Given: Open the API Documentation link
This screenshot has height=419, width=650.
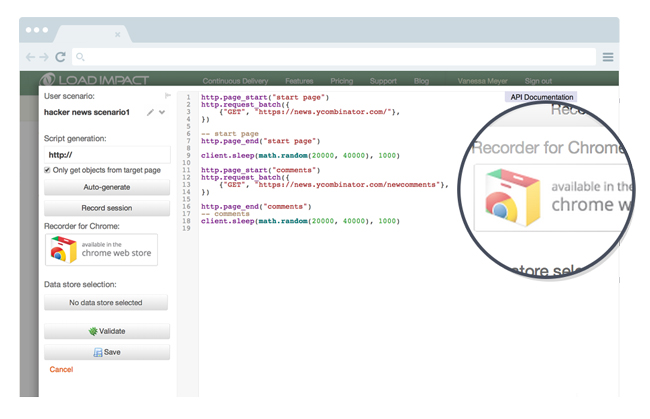Looking at the screenshot, I should coord(541,97).
